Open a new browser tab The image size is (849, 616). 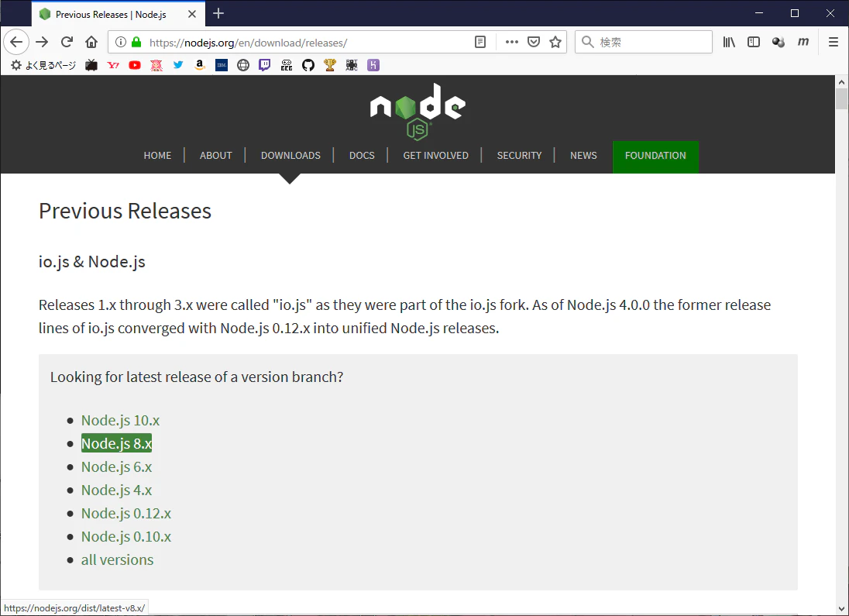coord(218,13)
